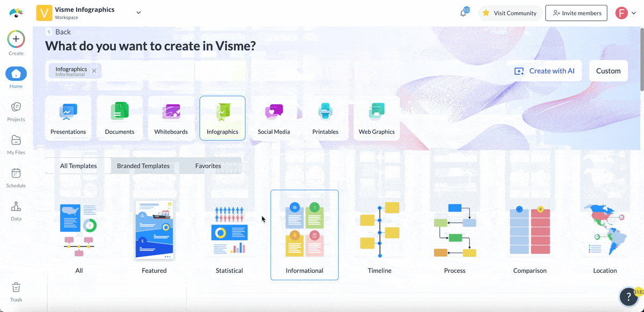Open the help question mark bubble
644x312 pixels.
pyautogui.click(x=628, y=296)
